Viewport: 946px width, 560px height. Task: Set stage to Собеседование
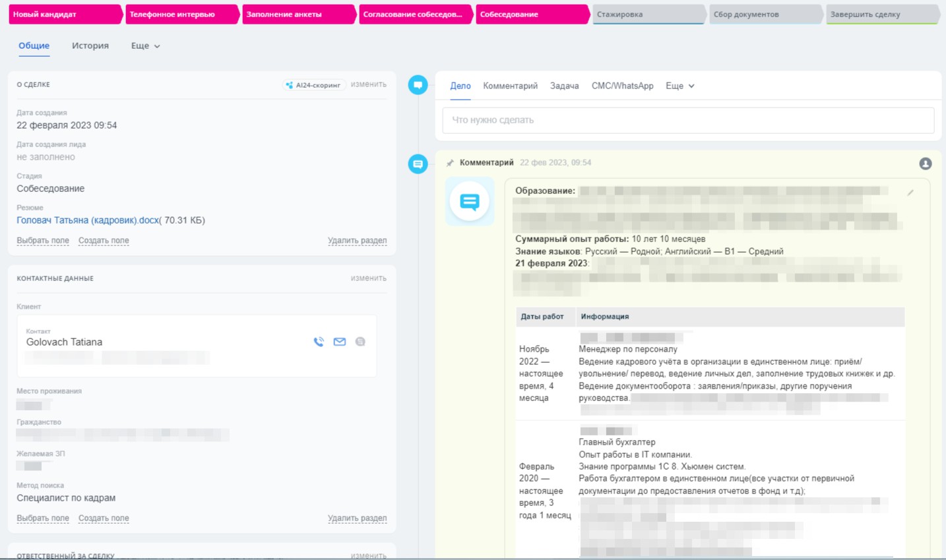[532, 15]
